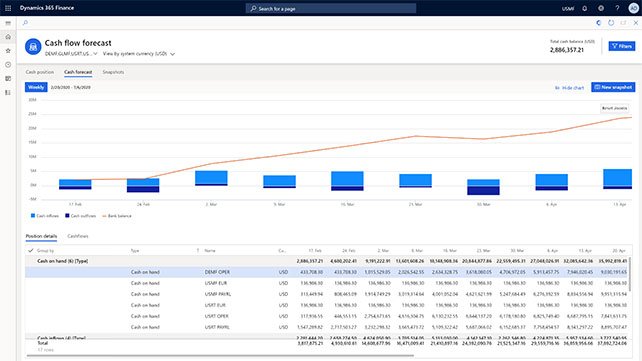The height and width of the screenshot is (361, 642).
Task: Open page in new window icon
Action: [x=623, y=23]
